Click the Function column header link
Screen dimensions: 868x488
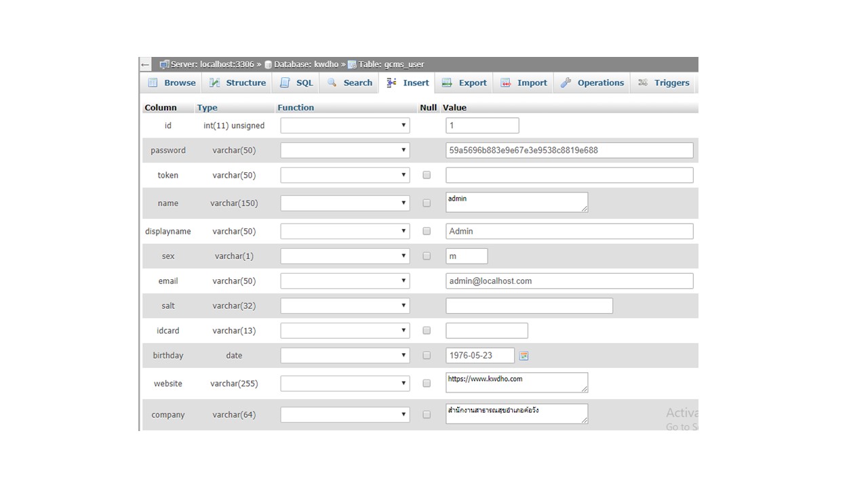pos(296,108)
